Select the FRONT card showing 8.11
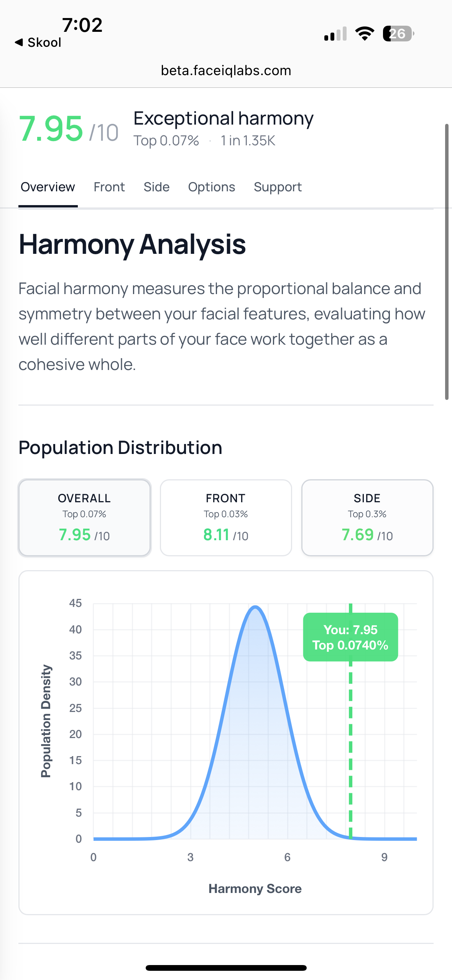The width and height of the screenshot is (452, 980). [226, 517]
